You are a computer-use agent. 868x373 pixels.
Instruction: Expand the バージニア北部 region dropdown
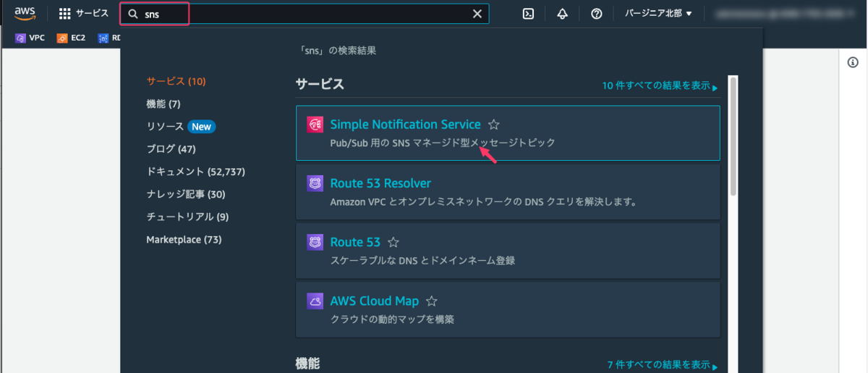tap(658, 14)
